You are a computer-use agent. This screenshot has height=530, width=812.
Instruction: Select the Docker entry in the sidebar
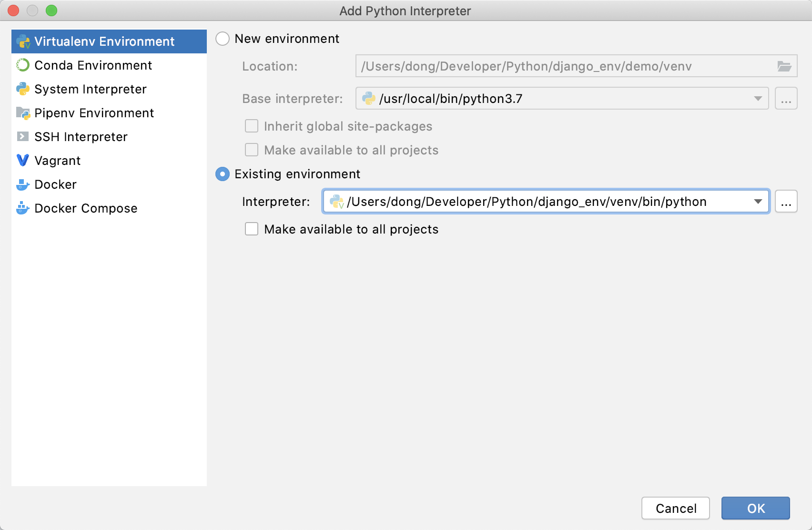point(109,184)
